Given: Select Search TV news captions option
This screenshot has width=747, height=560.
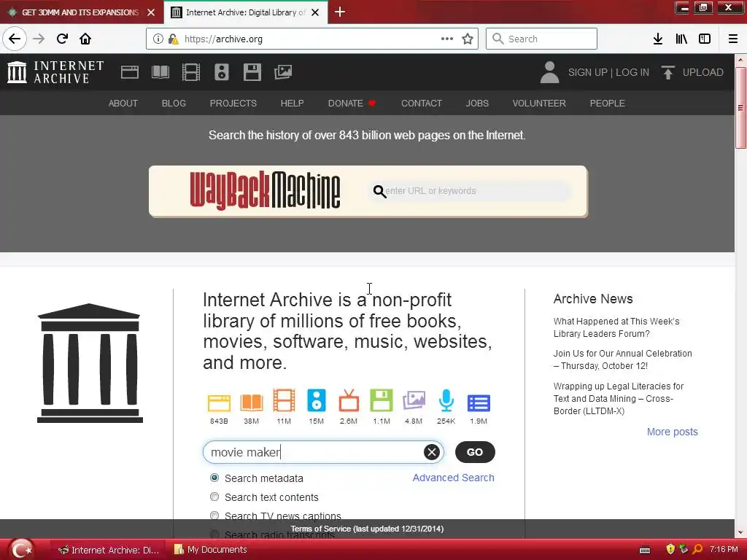Looking at the screenshot, I should click(x=214, y=516).
